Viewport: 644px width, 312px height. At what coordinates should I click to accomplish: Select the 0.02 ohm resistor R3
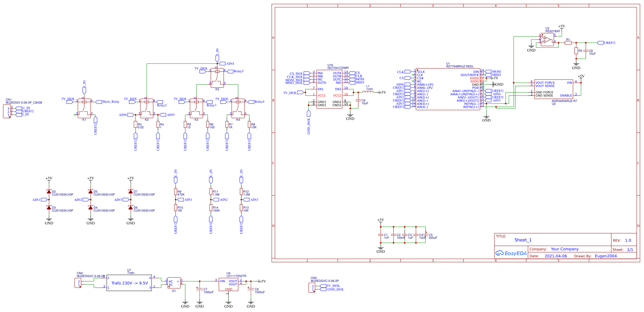(135, 125)
